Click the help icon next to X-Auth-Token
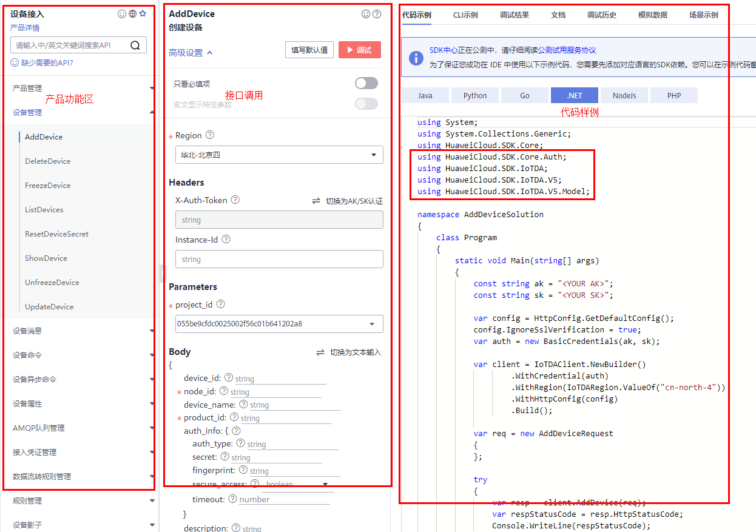756x532 pixels. pos(235,200)
